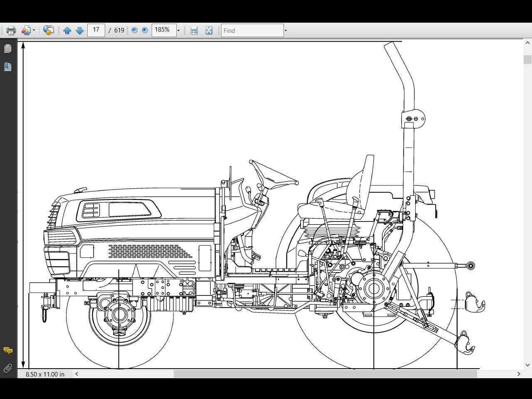Print the document
Viewport: 532px width, 399px height.
10,30
